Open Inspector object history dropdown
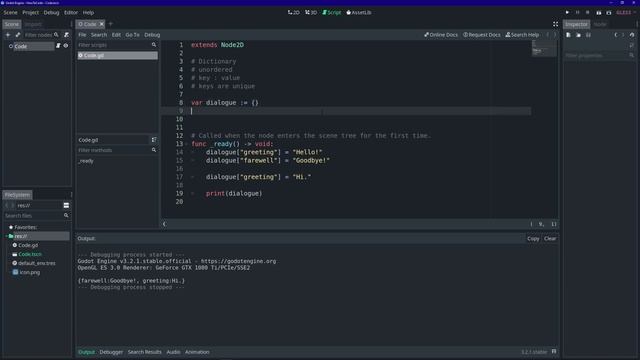The height and width of the screenshot is (360, 640). click(x=632, y=35)
